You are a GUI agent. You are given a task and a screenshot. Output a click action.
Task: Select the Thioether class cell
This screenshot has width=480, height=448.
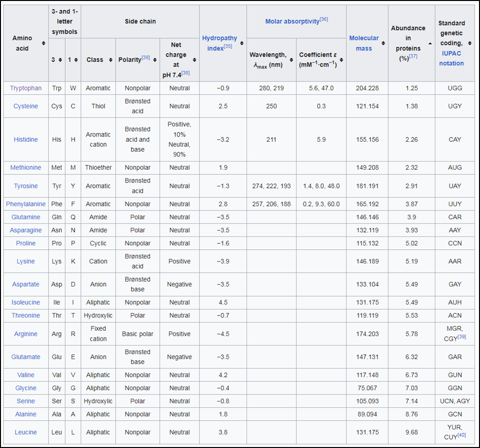coord(98,168)
